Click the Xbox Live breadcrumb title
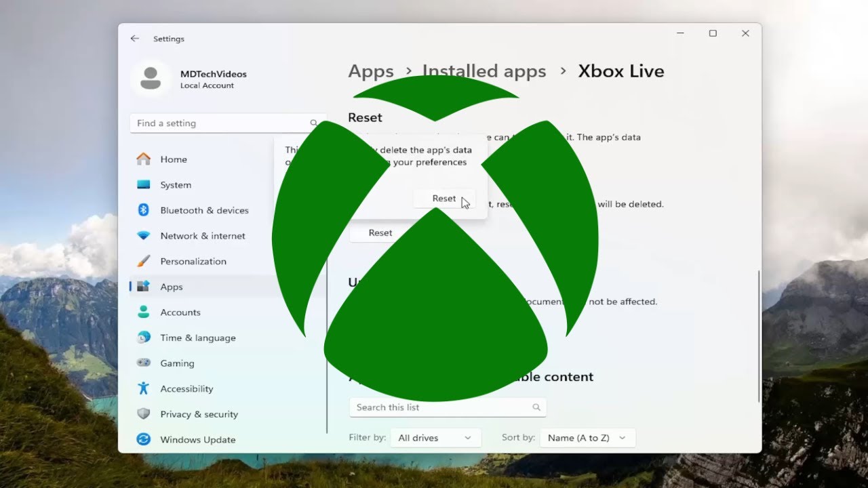 coord(621,71)
